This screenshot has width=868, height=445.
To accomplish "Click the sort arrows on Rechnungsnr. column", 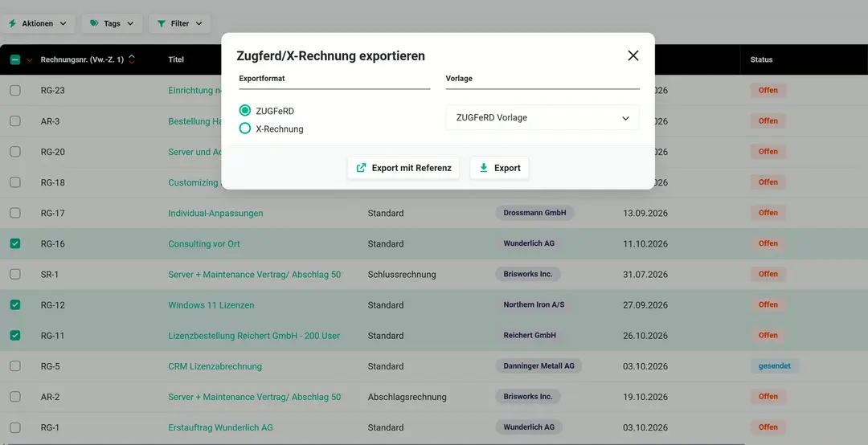I will pyautogui.click(x=132, y=59).
